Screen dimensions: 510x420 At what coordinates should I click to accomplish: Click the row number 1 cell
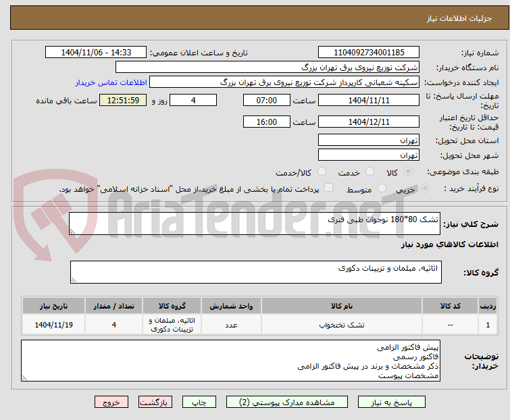pos(488,324)
